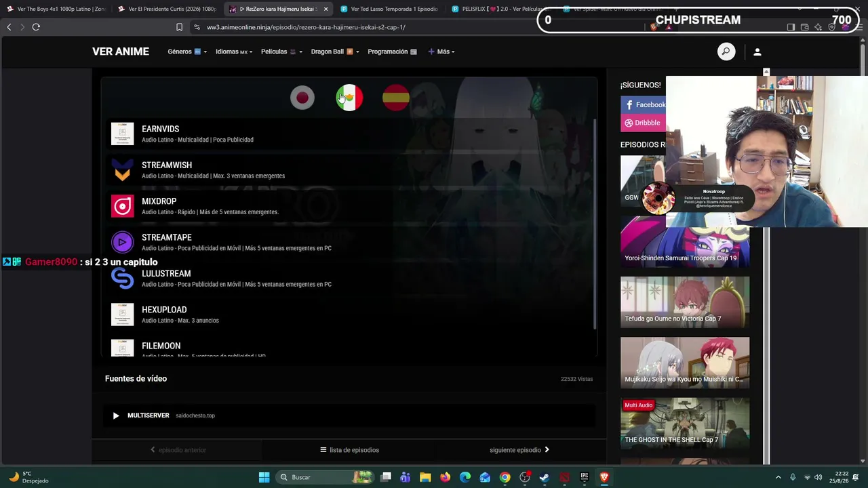Click the server list scrollbar
The width and height of the screenshot is (868, 488).
pos(594,224)
